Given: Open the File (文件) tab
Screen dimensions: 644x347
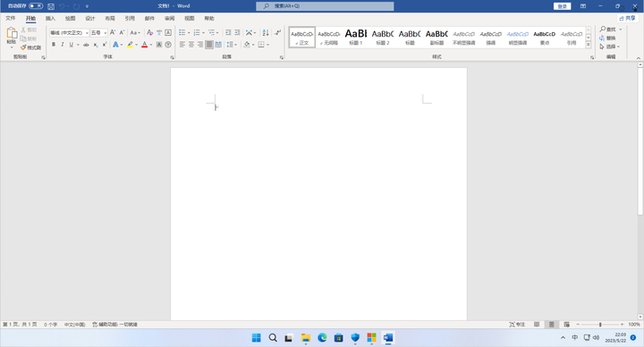Looking at the screenshot, I should coord(11,18).
